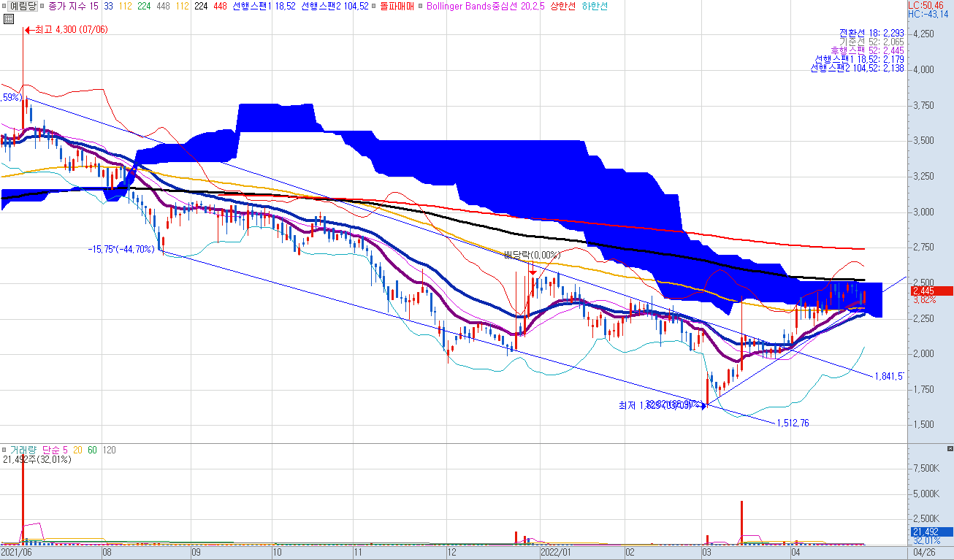Click the 후행스팬 52: 2,445 value
The height and width of the screenshot is (560, 954).
coord(868,50)
